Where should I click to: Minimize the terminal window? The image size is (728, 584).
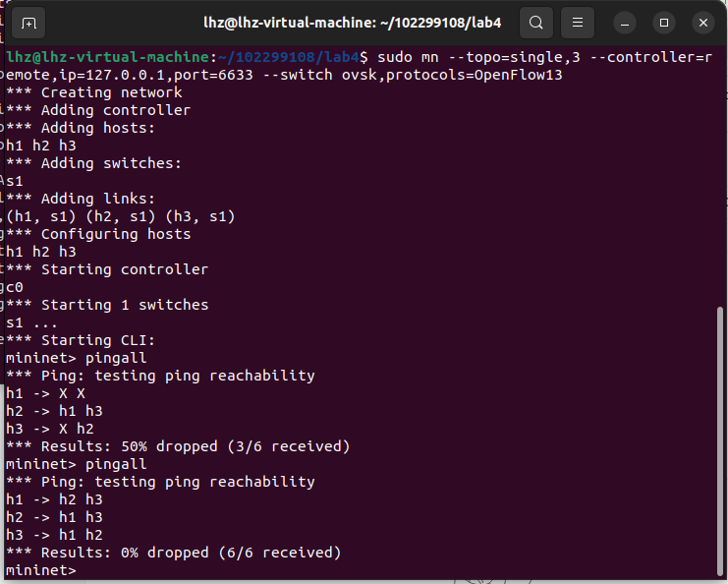point(627,22)
